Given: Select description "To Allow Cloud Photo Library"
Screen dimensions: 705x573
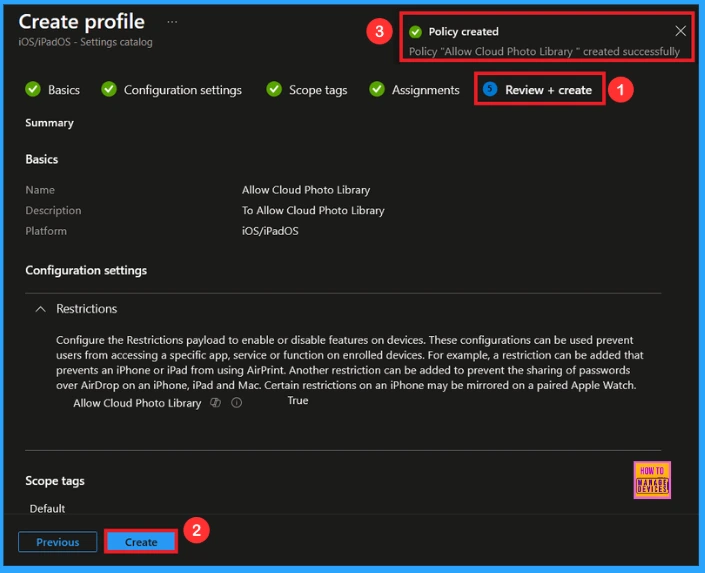Looking at the screenshot, I should (313, 210).
